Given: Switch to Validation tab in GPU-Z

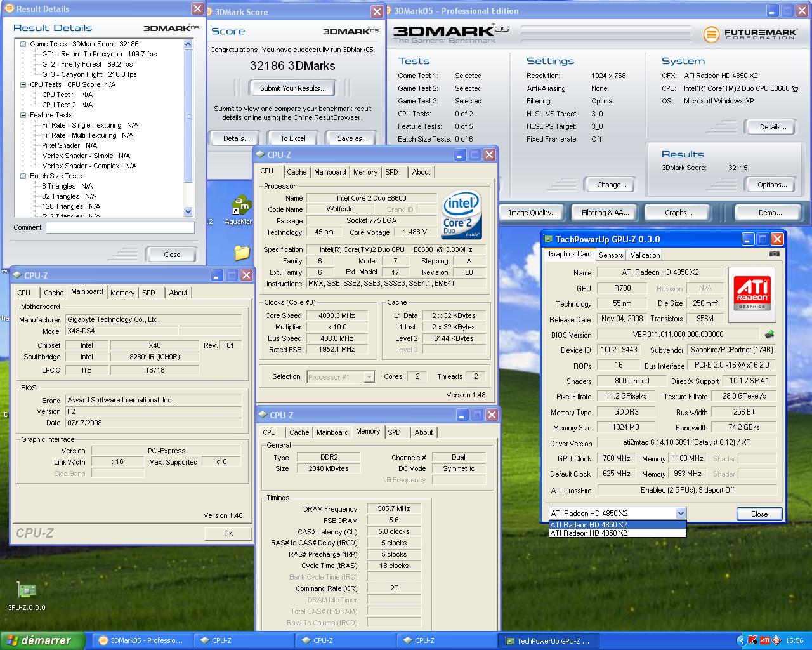Looking at the screenshot, I should point(645,255).
